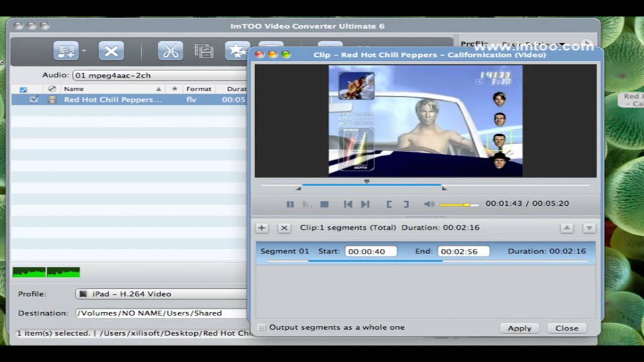
Task: Click the Close button in Clip dialog
Action: pos(567,328)
